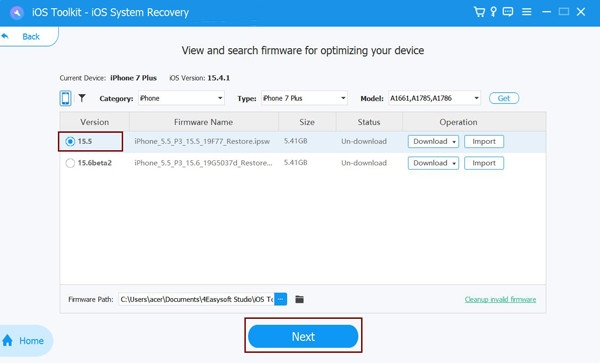Minimize the iOS Toolkit window

point(546,12)
